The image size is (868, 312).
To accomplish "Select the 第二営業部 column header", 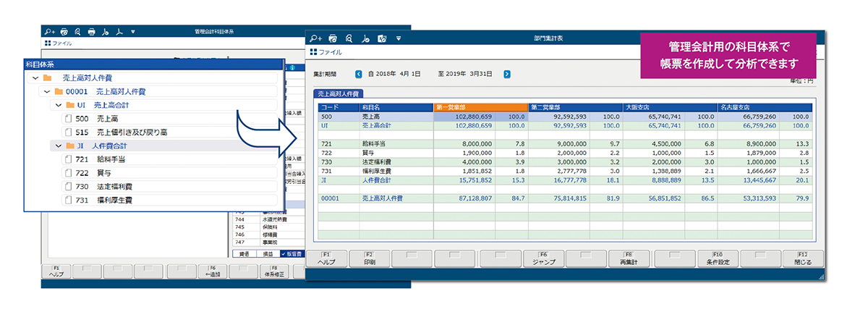I will click(575, 107).
